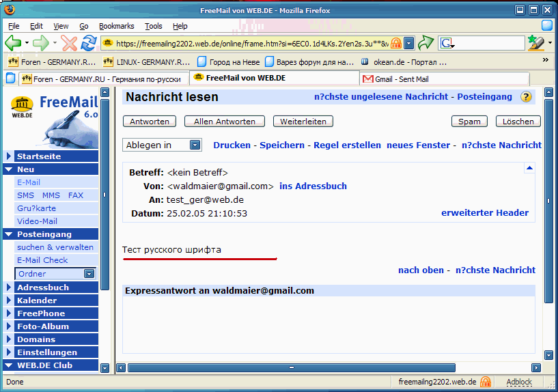The height and width of the screenshot is (392, 558).
Task: Open the 'Город на Неве' bookmark
Action: point(229,62)
